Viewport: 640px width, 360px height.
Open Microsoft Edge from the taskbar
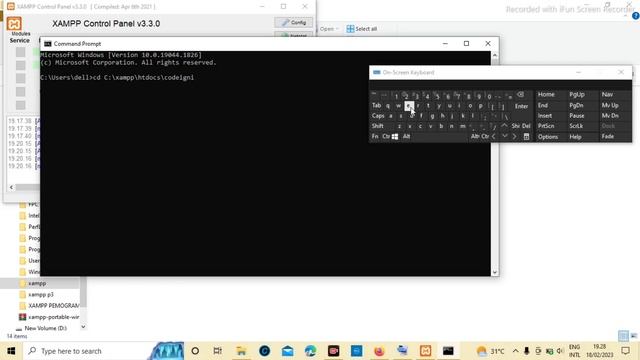coord(310,351)
